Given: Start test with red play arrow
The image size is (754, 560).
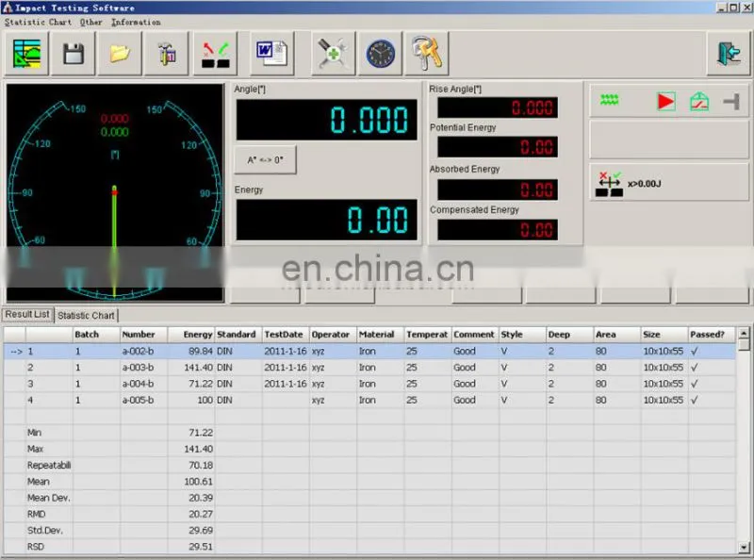Looking at the screenshot, I should click(666, 102).
